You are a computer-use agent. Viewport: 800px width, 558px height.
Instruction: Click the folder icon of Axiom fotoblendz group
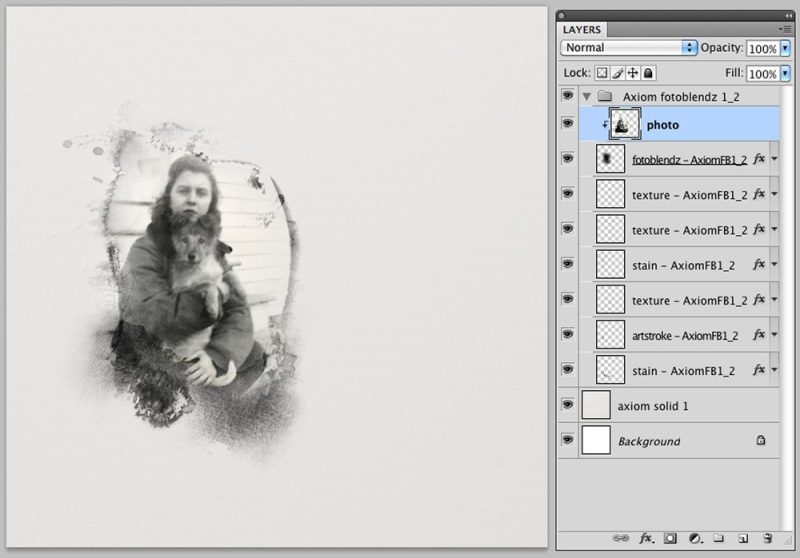pos(605,96)
